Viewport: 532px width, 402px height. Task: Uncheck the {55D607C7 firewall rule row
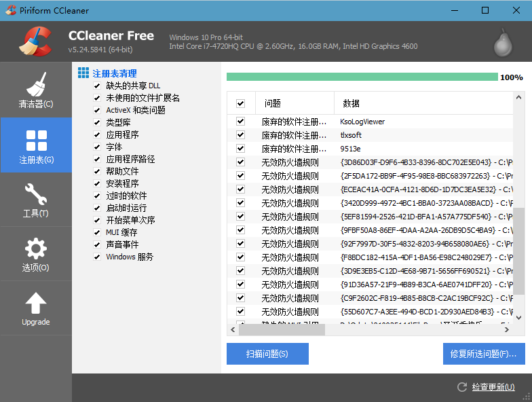[240, 311]
